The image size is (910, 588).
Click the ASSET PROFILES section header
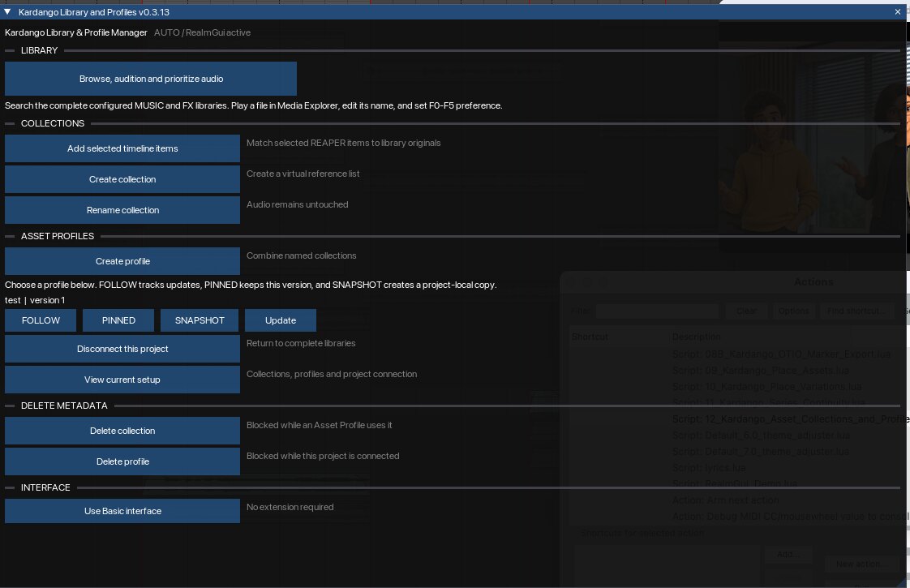tap(57, 236)
